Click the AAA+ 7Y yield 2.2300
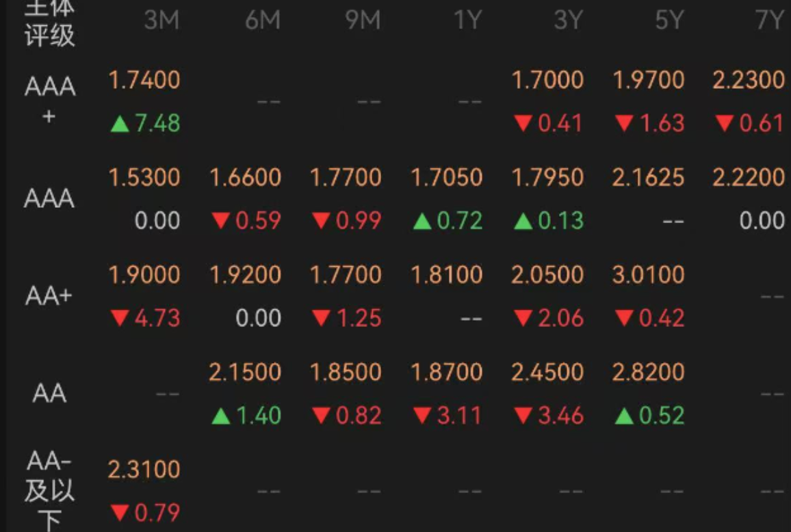Viewport: 791px width, 532px height. [x=749, y=80]
